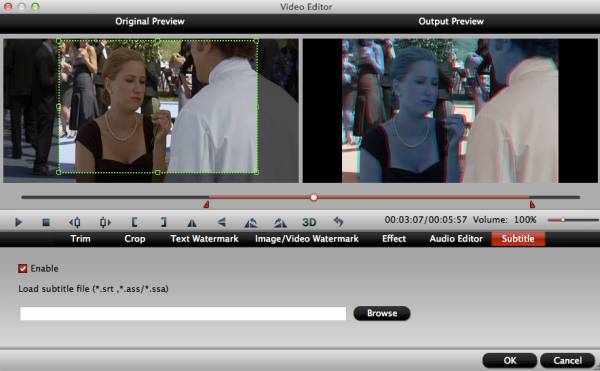Viewport: 600px width, 371px height.
Task: Stop the video playback
Action: pyautogui.click(x=46, y=222)
